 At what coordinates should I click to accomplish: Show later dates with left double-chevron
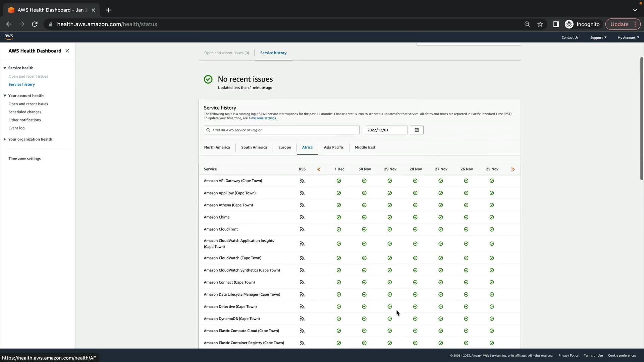[x=319, y=169]
